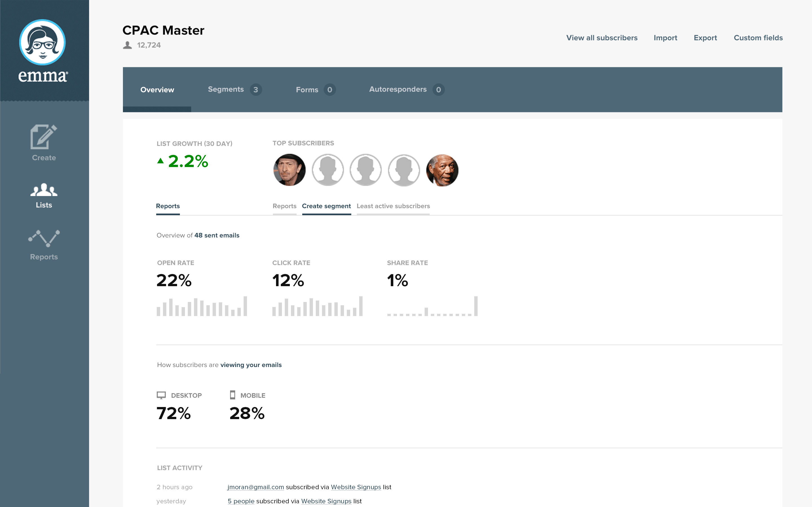Click the desktop monitor icon
The image size is (812, 507).
point(161,395)
